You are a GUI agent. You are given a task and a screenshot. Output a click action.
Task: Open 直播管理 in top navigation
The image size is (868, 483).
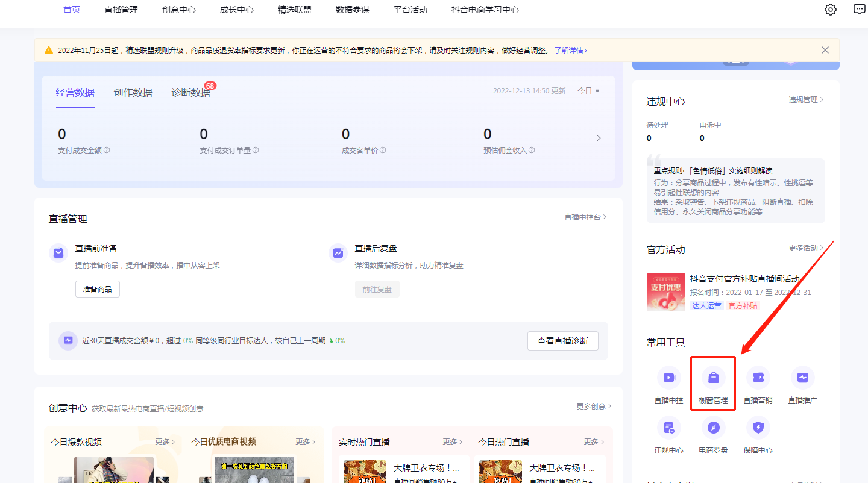pyautogui.click(x=121, y=10)
